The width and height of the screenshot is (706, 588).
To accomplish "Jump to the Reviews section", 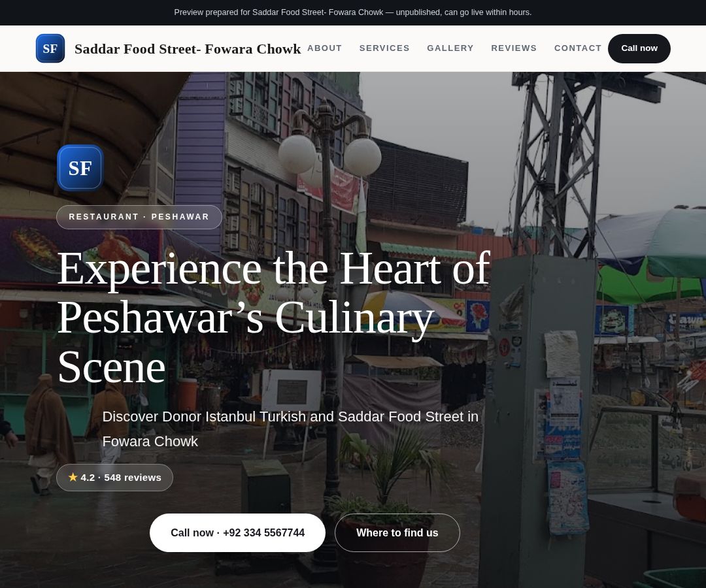I will (x=514, y=48).
